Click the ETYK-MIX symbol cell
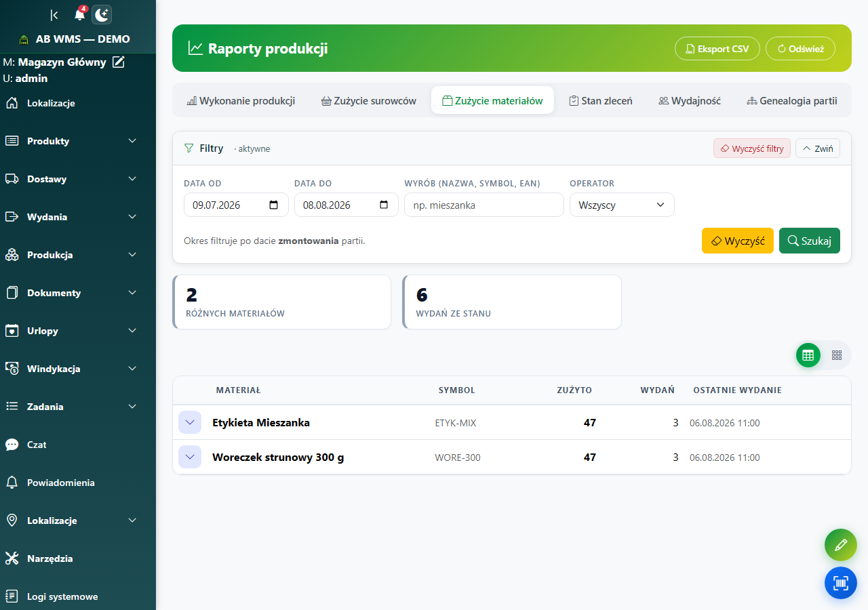Screen dimensions: 868x610 coord(456,423)
